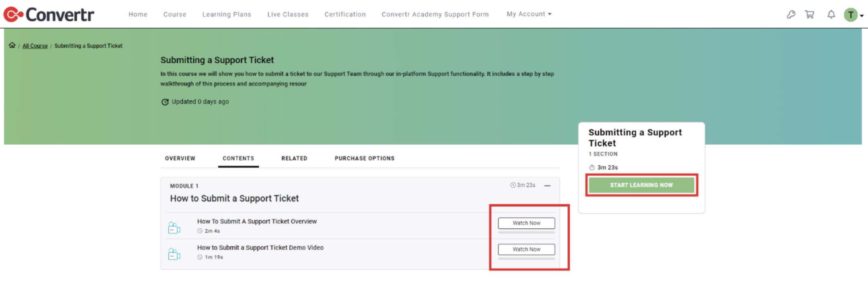Click Watch Now for Demo Video
The height and width of the screenshot is (294, 868).
pos(526,249)
